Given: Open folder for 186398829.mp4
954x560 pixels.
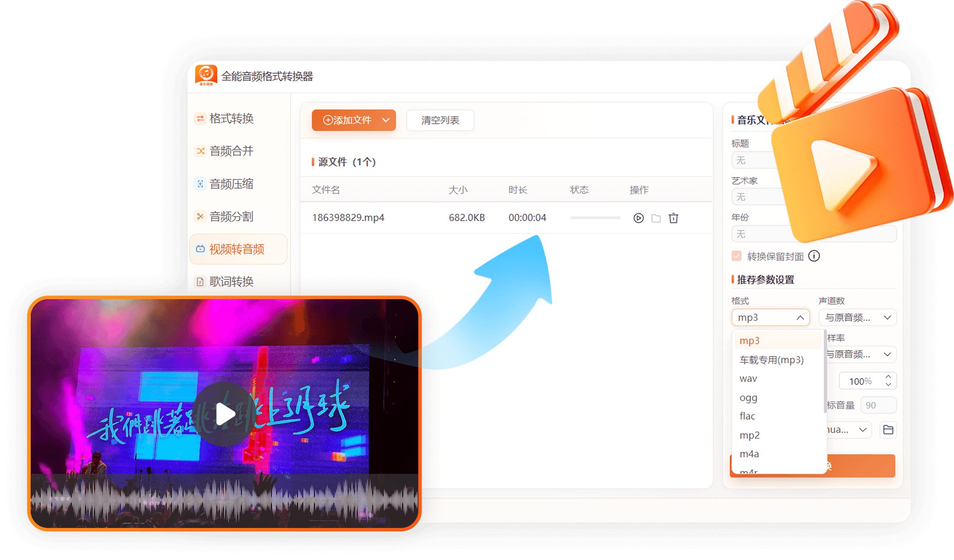Looking at the screenshot, I should coord(656,218).
